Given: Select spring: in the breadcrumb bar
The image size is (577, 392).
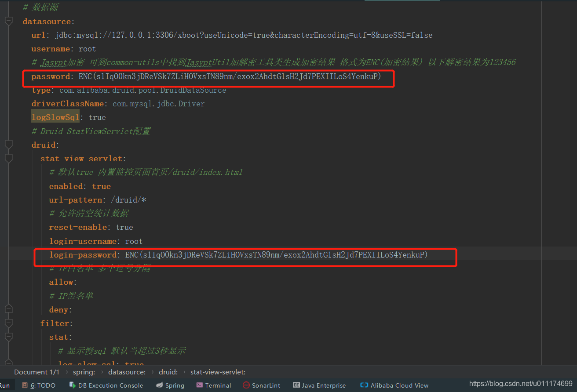Looking at the screenshot, I should pyautogui.click(x=84, y=372).
